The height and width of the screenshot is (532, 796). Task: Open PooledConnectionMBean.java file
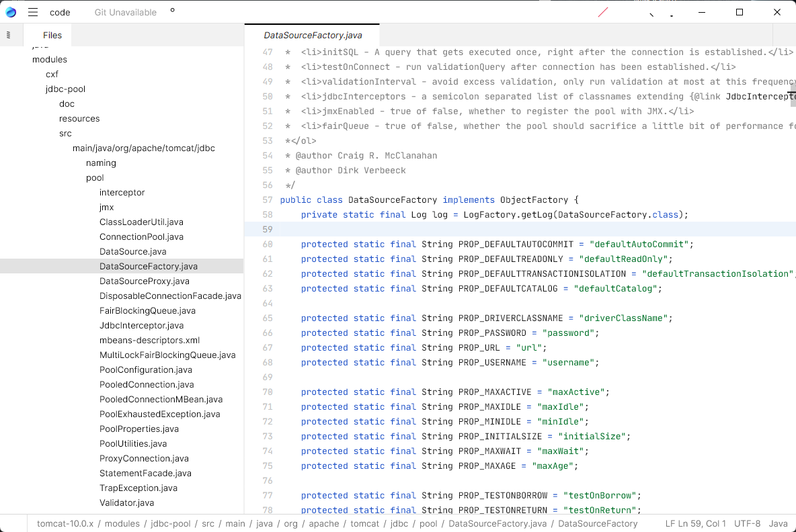(x=161, y=399)
